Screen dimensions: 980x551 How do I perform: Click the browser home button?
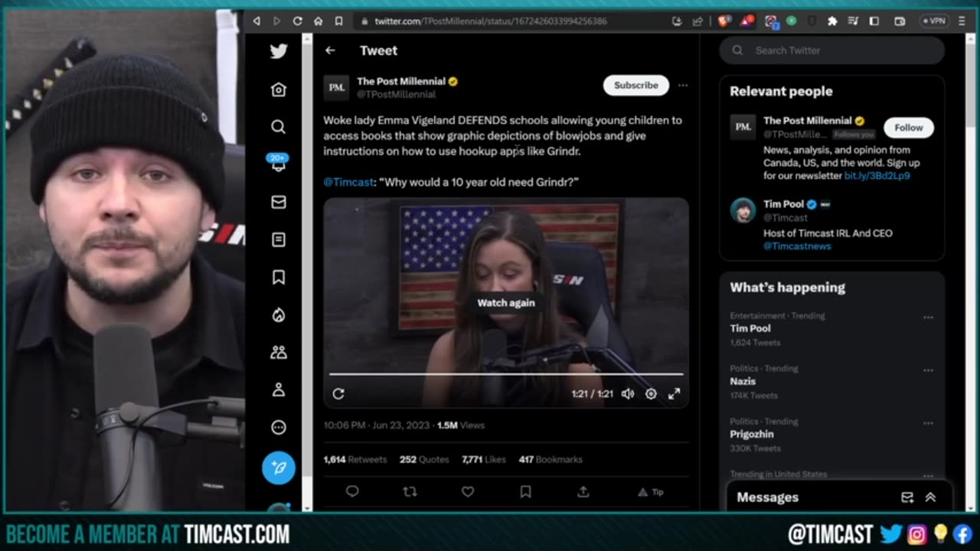pyautogui.click(x=318, y=21)
